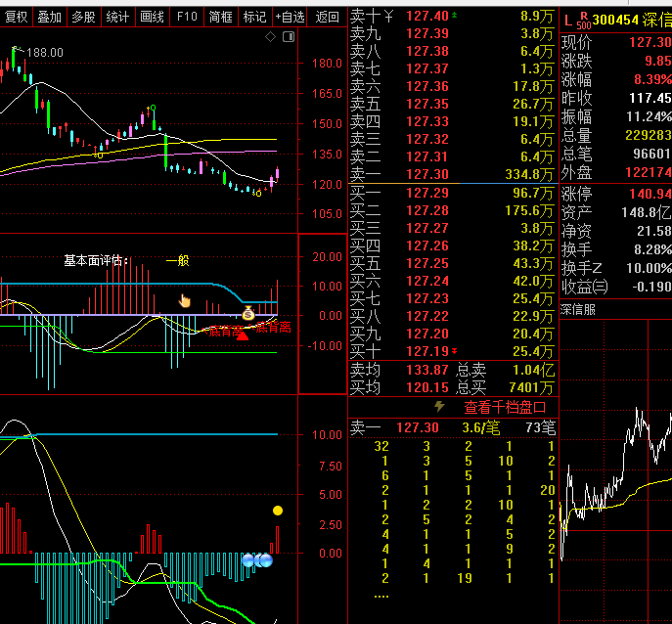Open the 叠加 overlay option

coord(49,17)
